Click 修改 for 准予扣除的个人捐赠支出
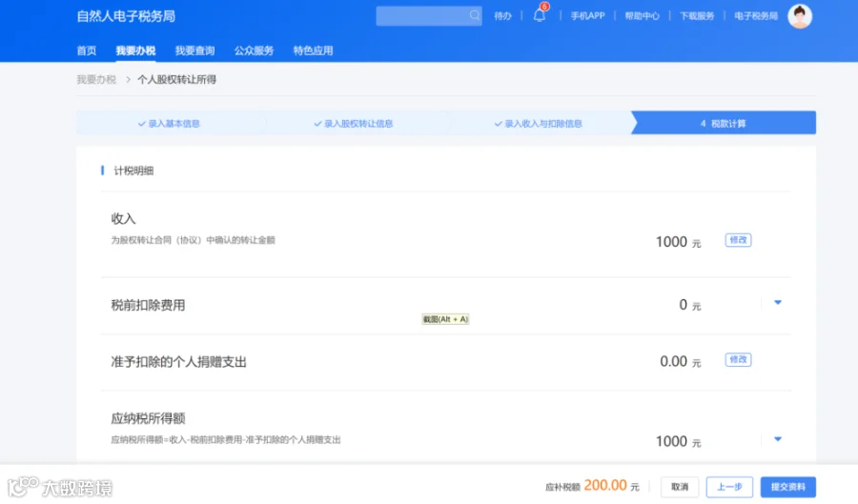The height and width of the screenshot is (504, 858). (738, 360)
